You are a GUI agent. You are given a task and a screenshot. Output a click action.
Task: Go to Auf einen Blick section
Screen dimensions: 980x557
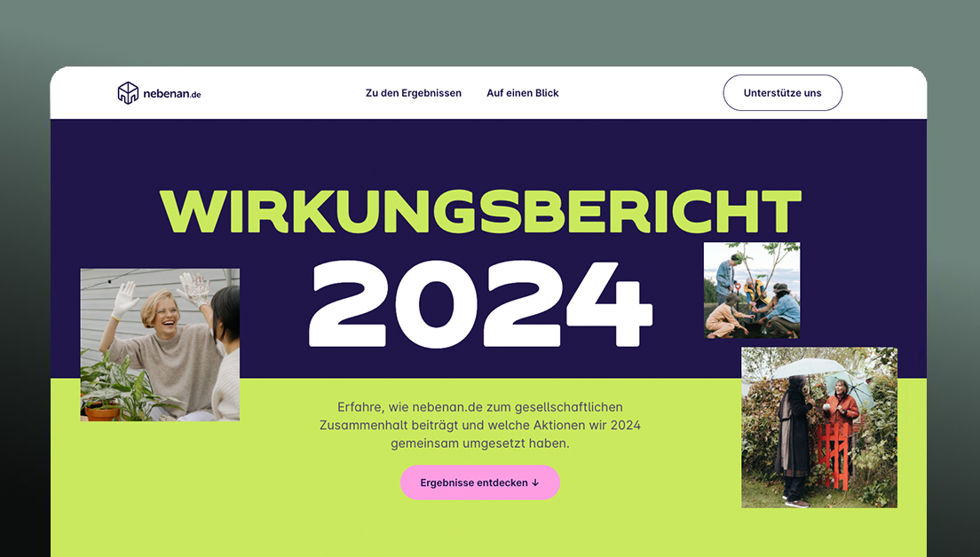tap(523, 93)
